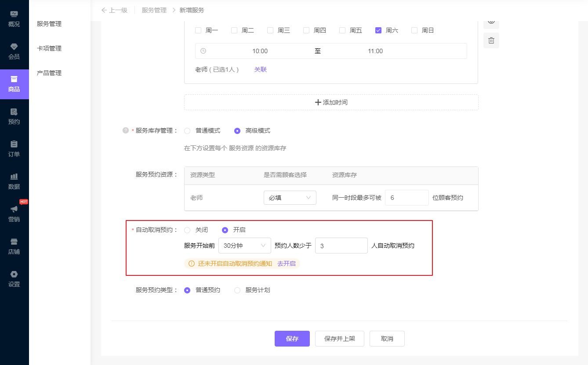Check the 周日 checkbox

(414, 30)
